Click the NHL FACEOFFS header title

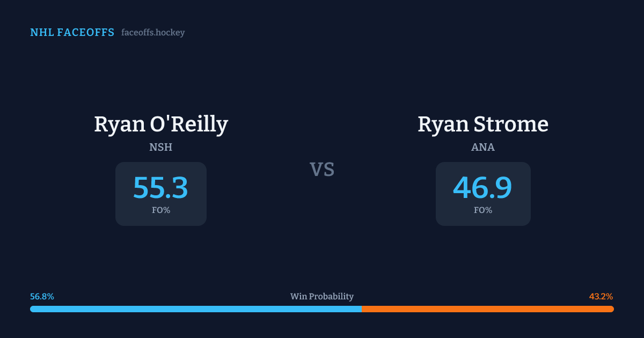tap(72, 33)
